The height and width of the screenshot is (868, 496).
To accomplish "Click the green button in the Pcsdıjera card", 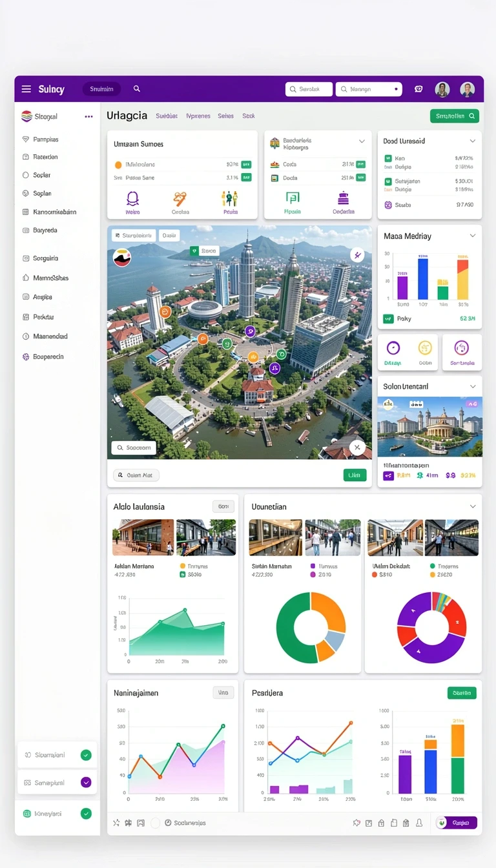I will pos(462,693).
